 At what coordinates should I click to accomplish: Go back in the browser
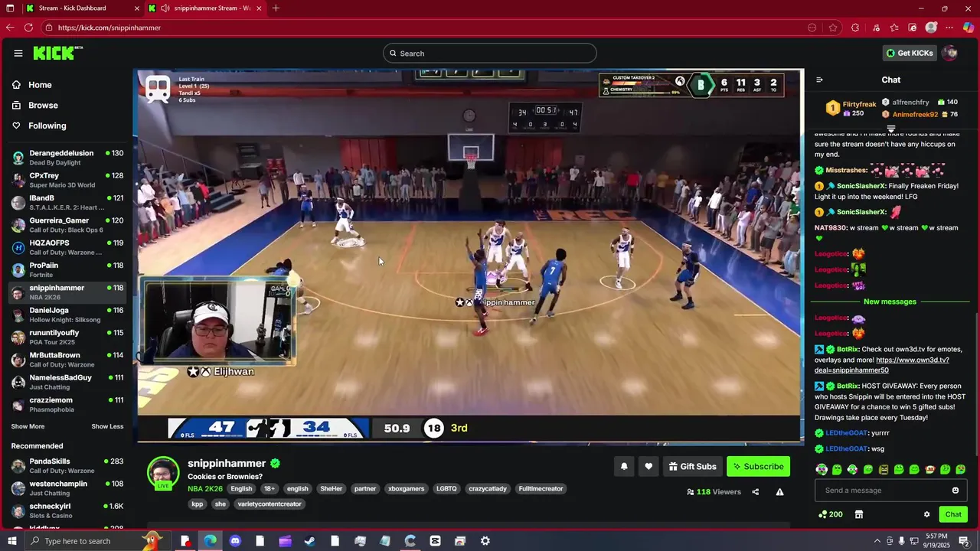coord(10,28)
